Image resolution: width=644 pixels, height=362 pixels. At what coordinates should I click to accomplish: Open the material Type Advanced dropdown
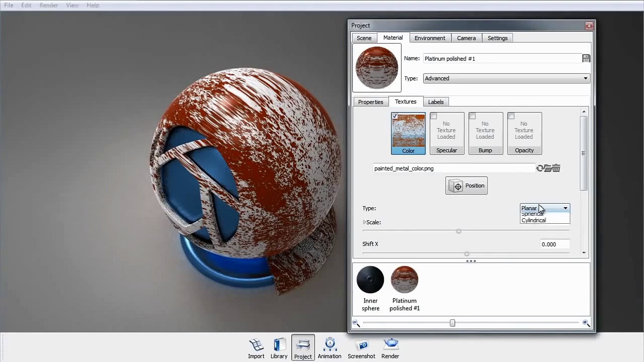click(506, 78)
